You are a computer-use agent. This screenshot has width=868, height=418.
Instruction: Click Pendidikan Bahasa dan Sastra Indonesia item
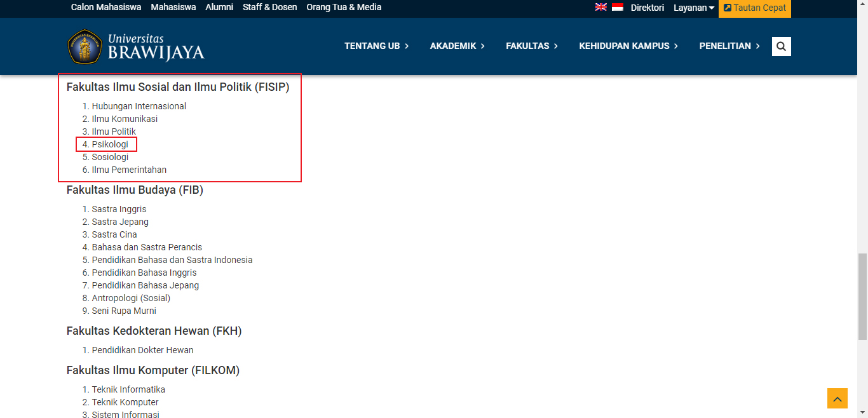(172, 260)
